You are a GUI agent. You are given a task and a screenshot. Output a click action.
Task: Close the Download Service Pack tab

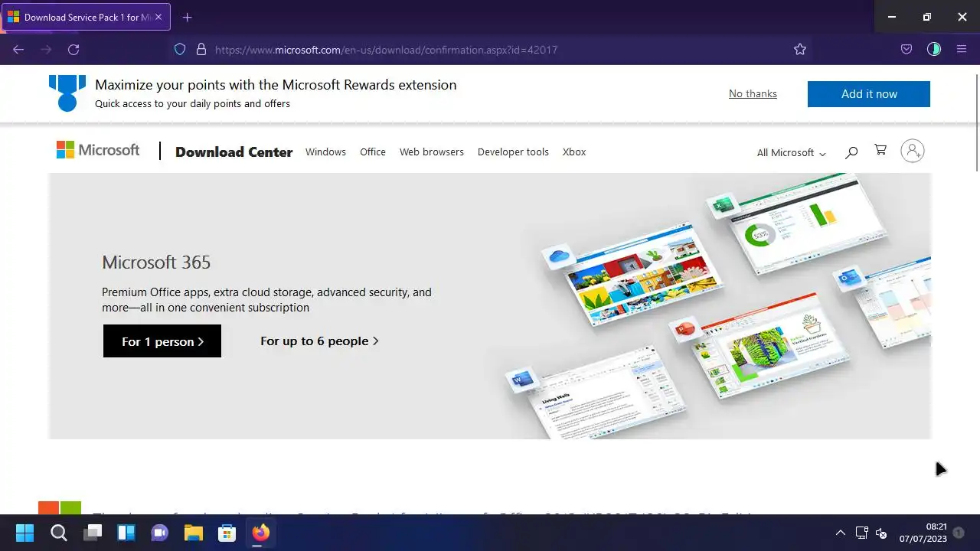pyautogui.click(x=158, y=17)
